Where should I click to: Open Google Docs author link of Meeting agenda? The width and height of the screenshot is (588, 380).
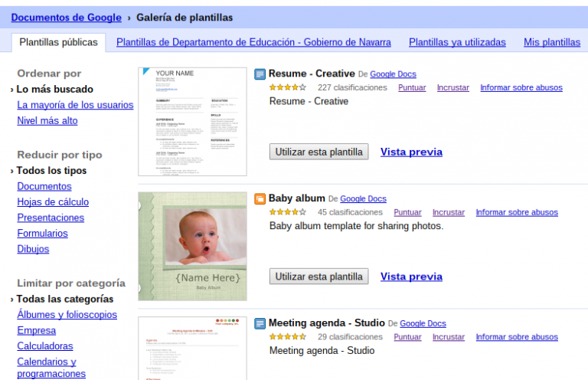423,323
